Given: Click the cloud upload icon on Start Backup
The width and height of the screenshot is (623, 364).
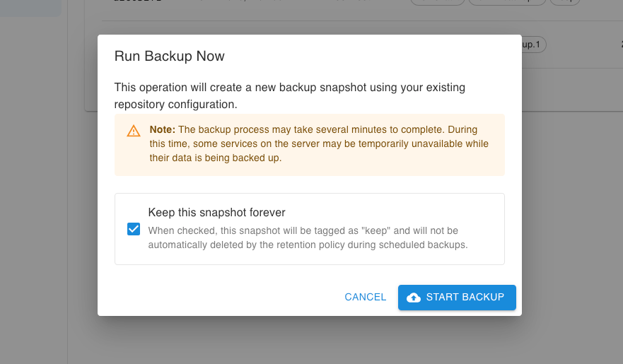Looking at the screenshot, I should [414, 298].
